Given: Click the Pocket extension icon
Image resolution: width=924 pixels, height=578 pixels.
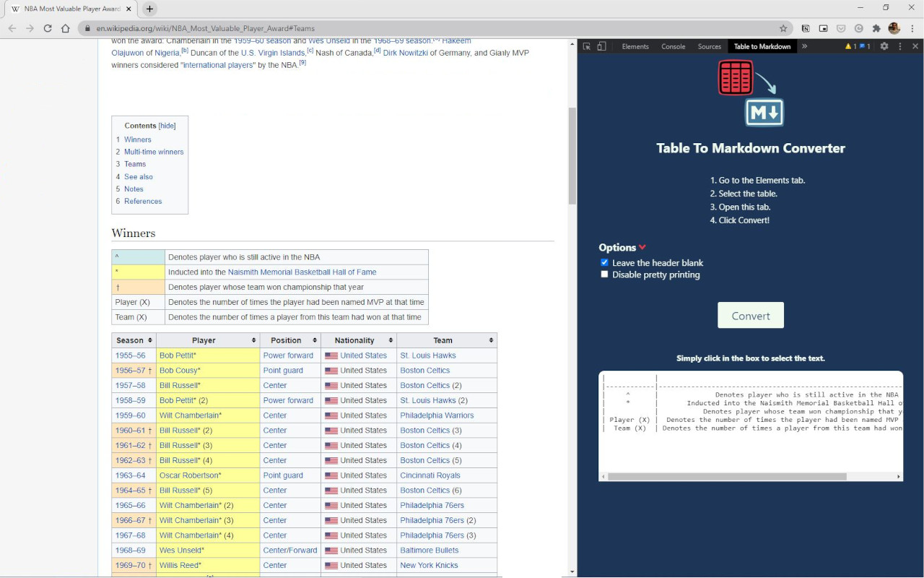Looking at the screenshot, I should [x=841, y=28].
